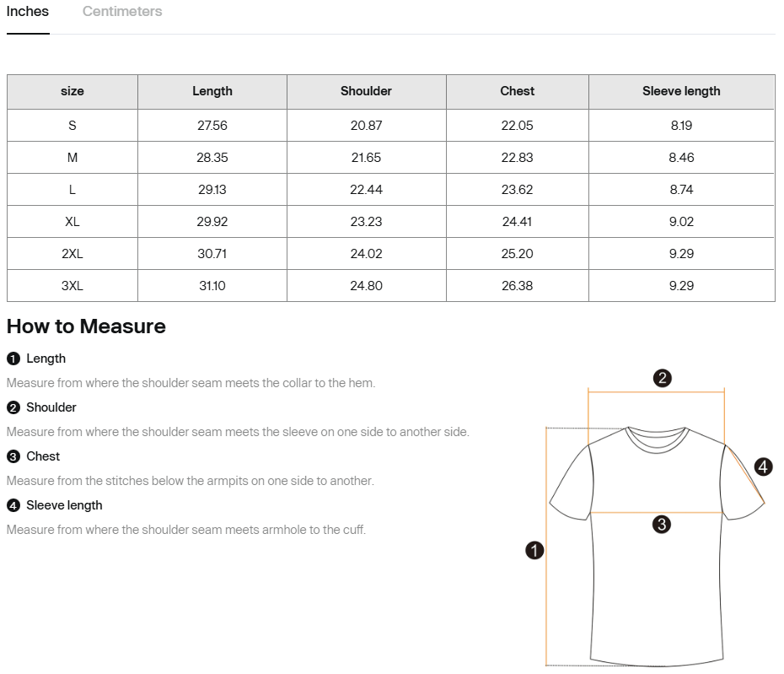The height and width of the screenshot is (674, 784).
Task: Select the XL size row label
Action: click(x=72, y=222)
